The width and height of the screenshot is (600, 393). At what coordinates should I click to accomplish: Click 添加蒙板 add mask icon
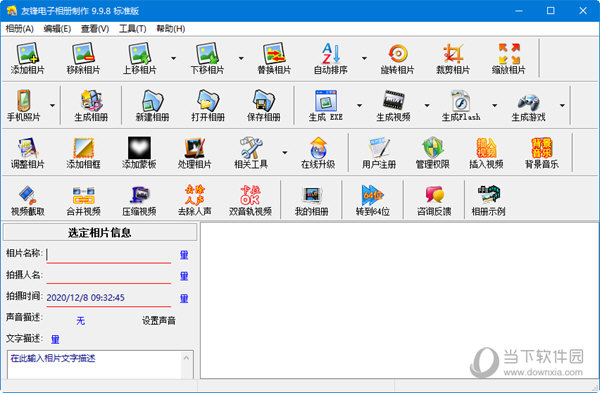[139, 153]
